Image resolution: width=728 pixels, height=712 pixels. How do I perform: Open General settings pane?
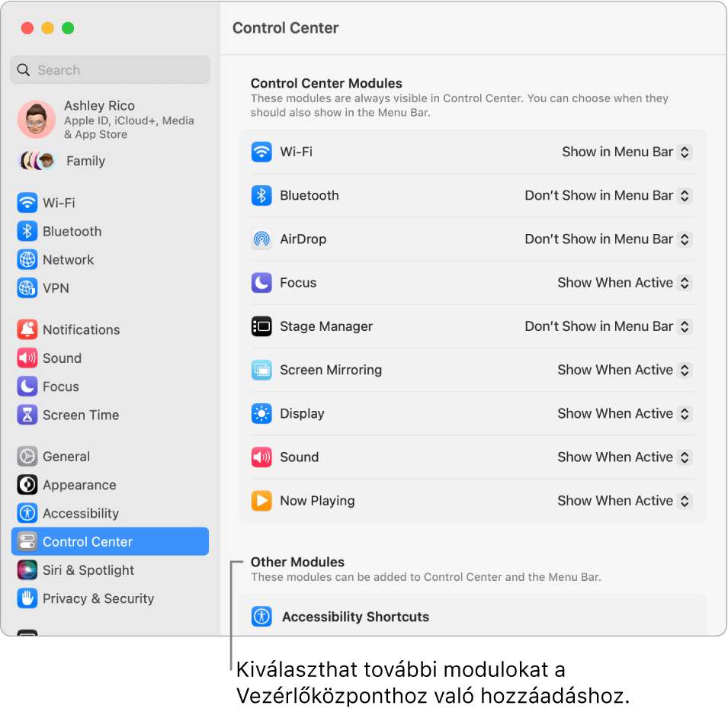(x=66, y=457)
